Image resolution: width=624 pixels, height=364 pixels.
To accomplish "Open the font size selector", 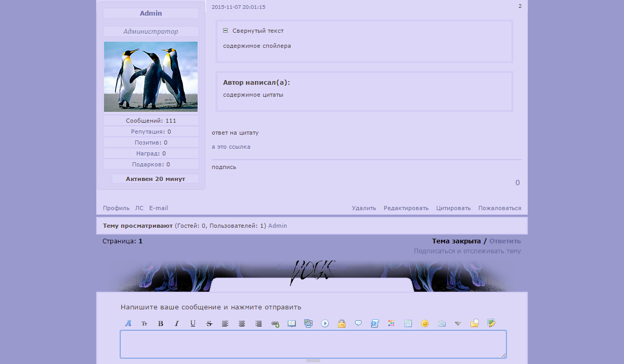I will (x=145, y=323).
